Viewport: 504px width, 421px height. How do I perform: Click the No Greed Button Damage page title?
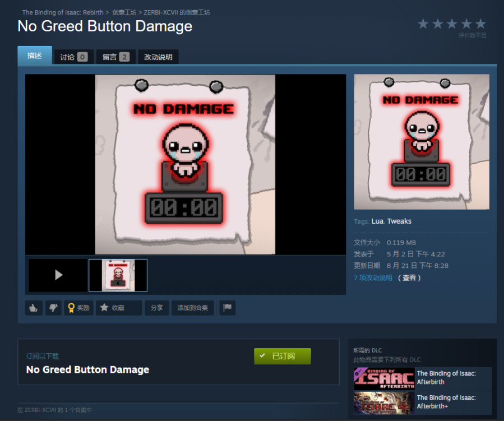coord(105,26)
